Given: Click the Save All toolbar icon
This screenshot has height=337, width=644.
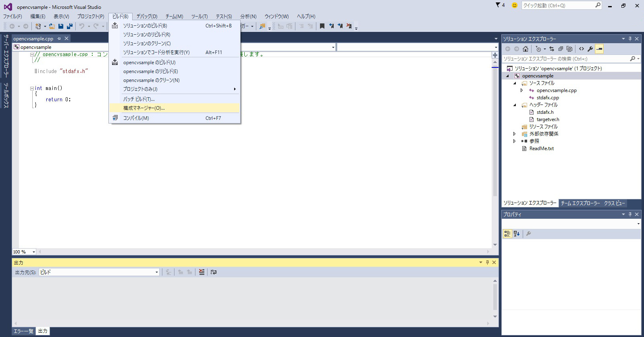Looking at the screenshot, I should (70, 26).
